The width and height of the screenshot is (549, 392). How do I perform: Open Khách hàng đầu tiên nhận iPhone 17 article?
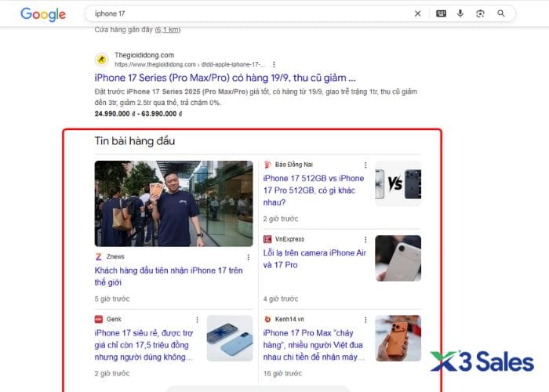coord(169,276)
